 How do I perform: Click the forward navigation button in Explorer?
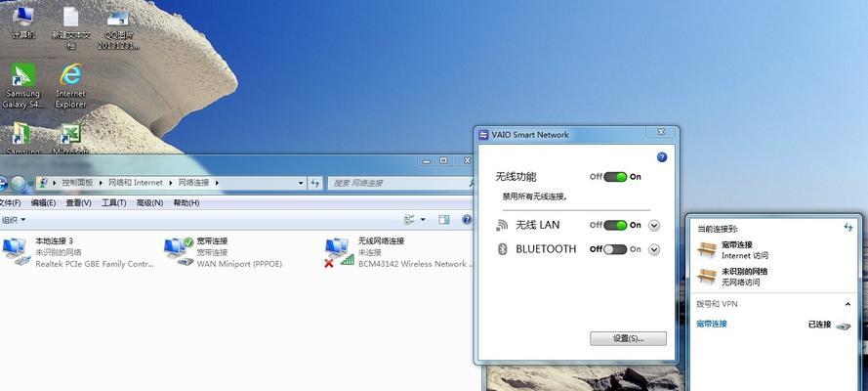pos(19,183)
